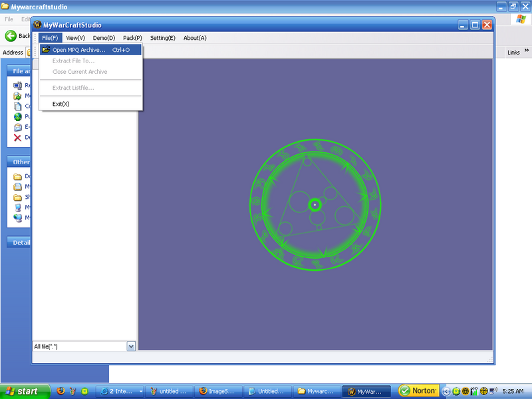Launch Firefox from the Quick Launch bar
Image resolution: width=532 pixels, height=399 pixels.
click(x=61, y=391)
